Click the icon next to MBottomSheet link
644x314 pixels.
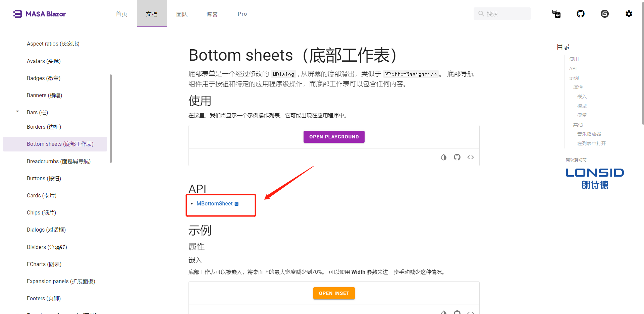coord(236,204)
